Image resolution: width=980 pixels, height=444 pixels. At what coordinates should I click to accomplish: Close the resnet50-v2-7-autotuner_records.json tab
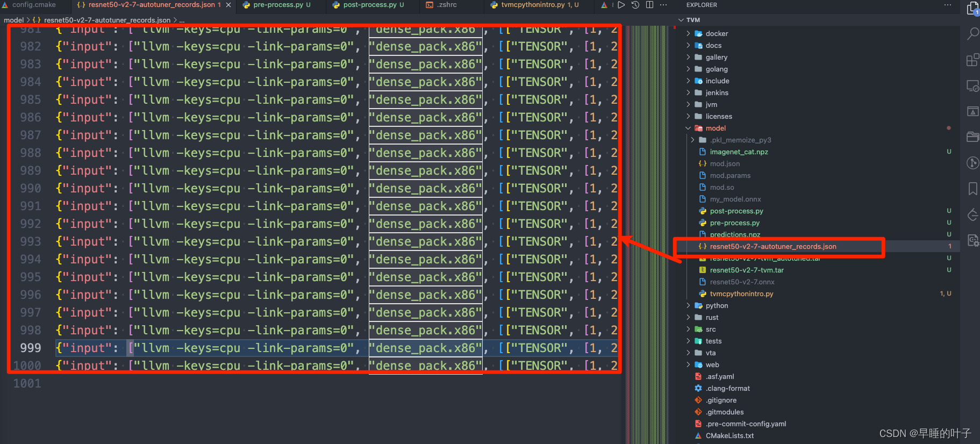click(x=228, y=5)
